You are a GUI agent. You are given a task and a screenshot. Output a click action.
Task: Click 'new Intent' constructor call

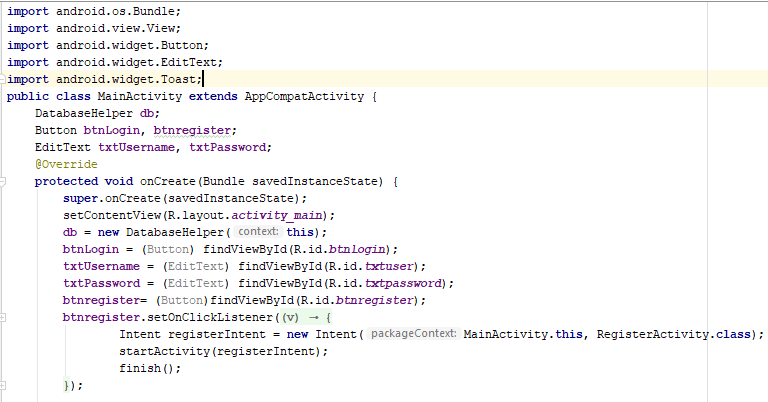click(321, 334)
